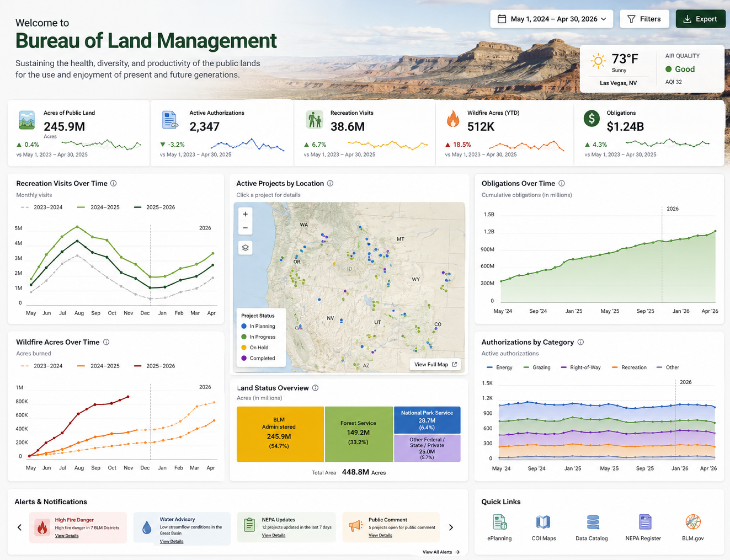Toggle Grazing series in Authorizations legend

click(x=537, y=367)
